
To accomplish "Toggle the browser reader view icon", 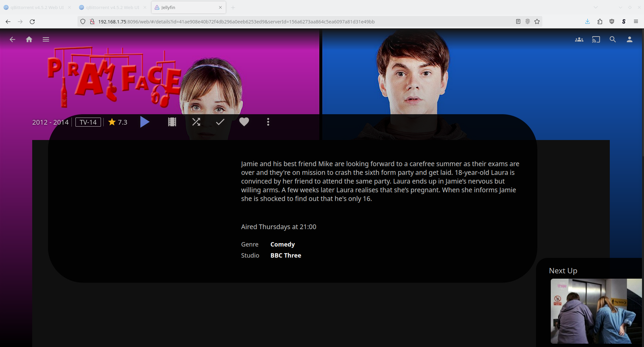I will tap(518, 22).
